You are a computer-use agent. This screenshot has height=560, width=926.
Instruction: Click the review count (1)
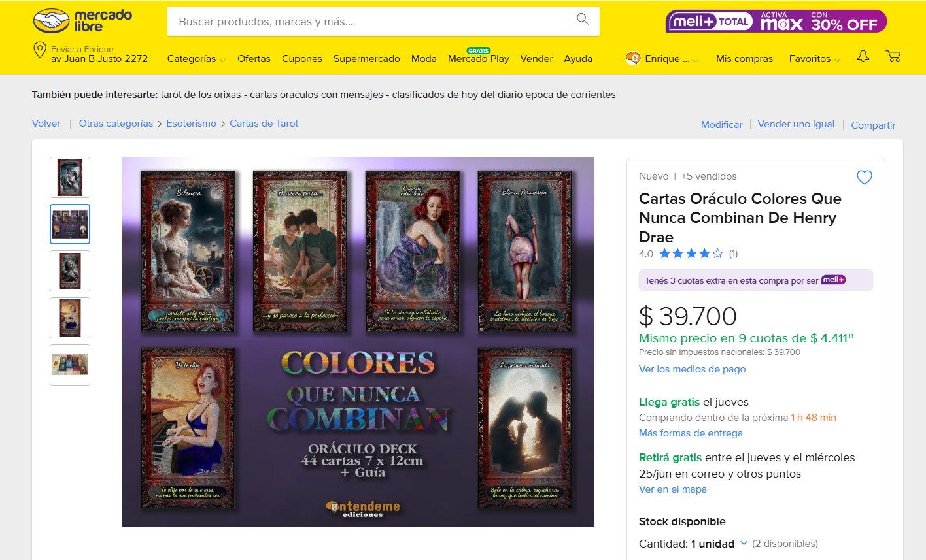click(733, 254)
